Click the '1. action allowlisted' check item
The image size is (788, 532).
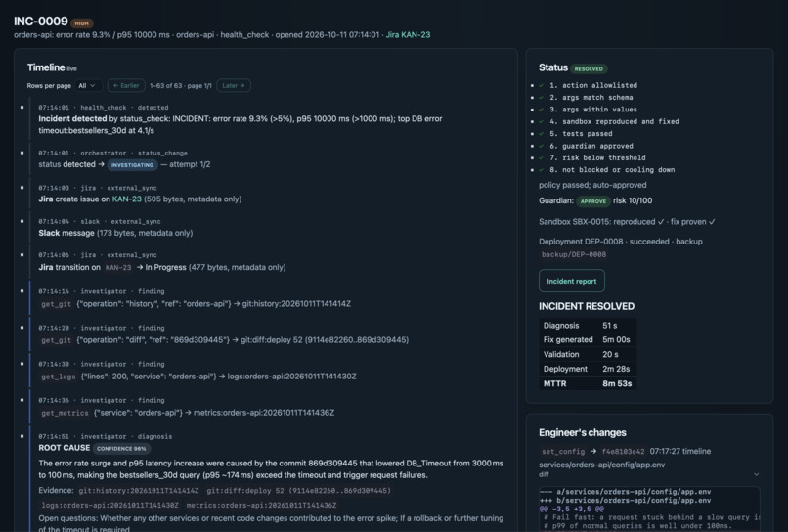pos(593,85)
